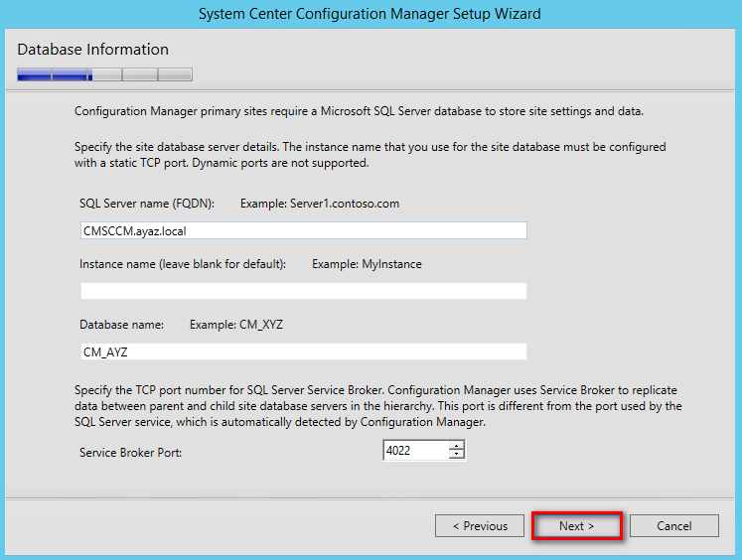
Task: Click the Example: CM_XYZ hint text
Action: click(x=236, y=325)
